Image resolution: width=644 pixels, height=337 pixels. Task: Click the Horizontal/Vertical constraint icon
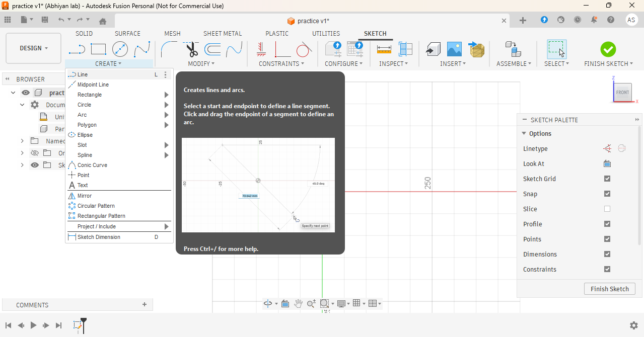pos(261,49)
